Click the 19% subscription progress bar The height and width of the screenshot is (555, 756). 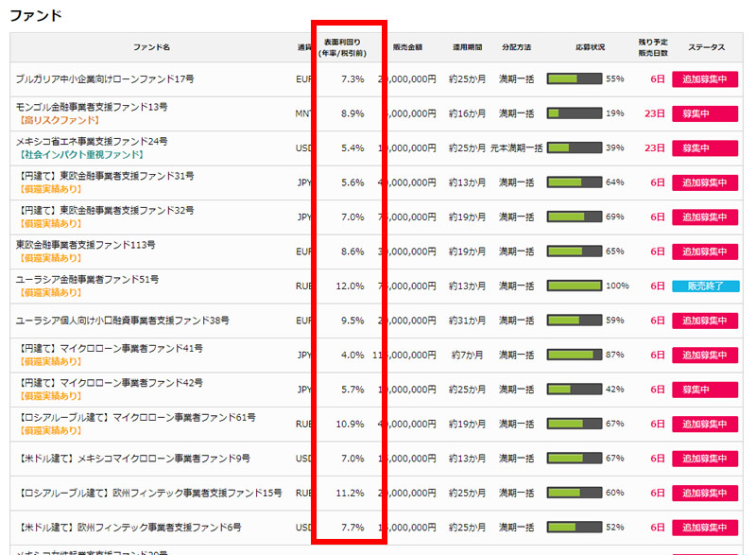[x=574, y=113]
